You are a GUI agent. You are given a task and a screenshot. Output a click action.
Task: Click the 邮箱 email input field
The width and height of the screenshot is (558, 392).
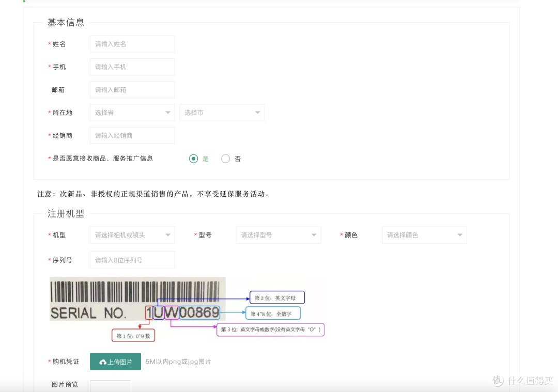[132, 90]
